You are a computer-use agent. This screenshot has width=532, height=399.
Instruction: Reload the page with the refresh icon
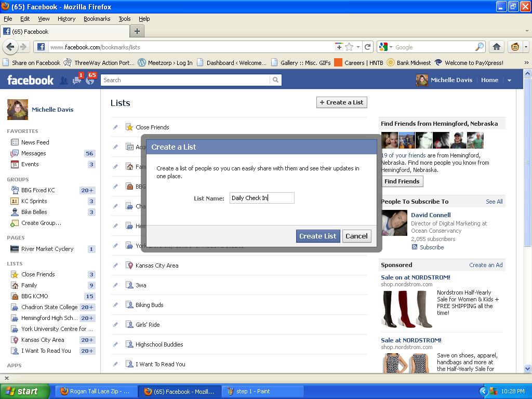point(367,47)
